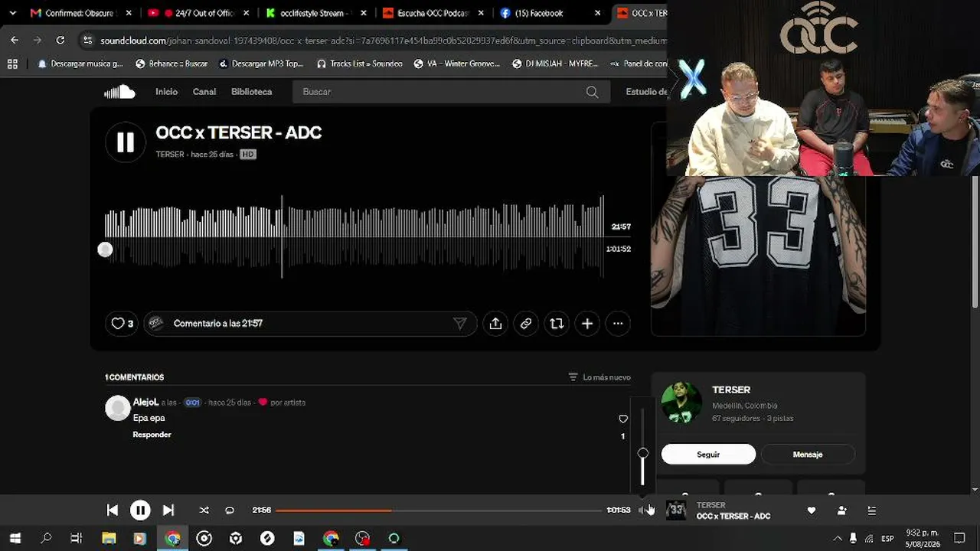Screen dimensions: 980x551
Task: Open the Windows notification center icon
Action: [x=959, y=539]
